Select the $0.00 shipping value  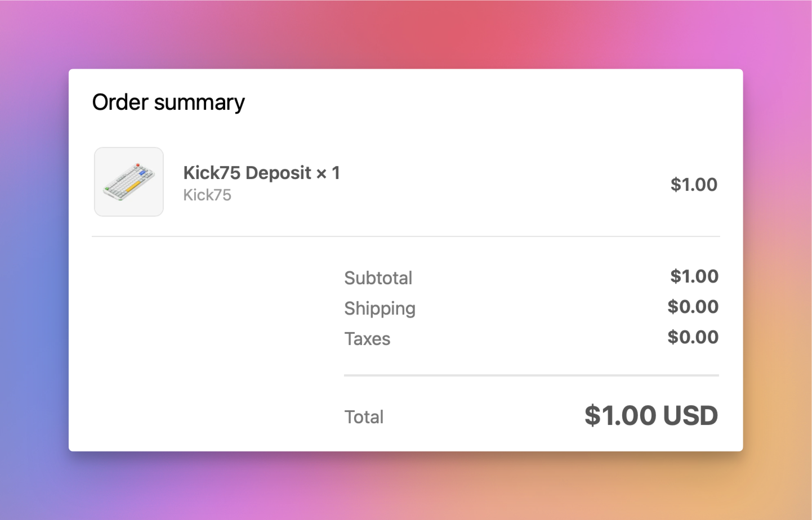pyautogui.click(x=693, y=307)
